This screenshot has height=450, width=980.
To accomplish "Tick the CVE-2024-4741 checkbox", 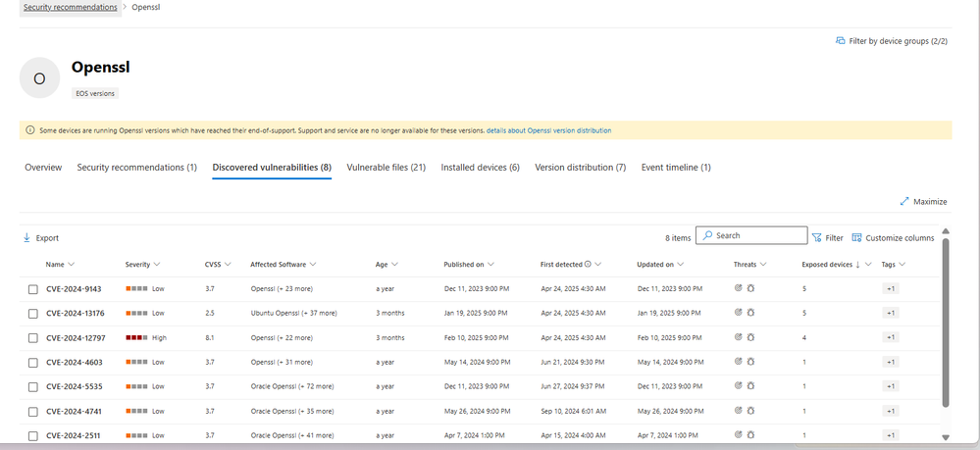I will [x=33, y=411].
